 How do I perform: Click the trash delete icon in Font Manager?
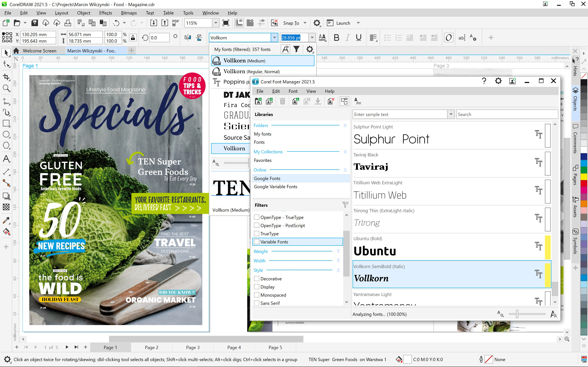[282, 101]
